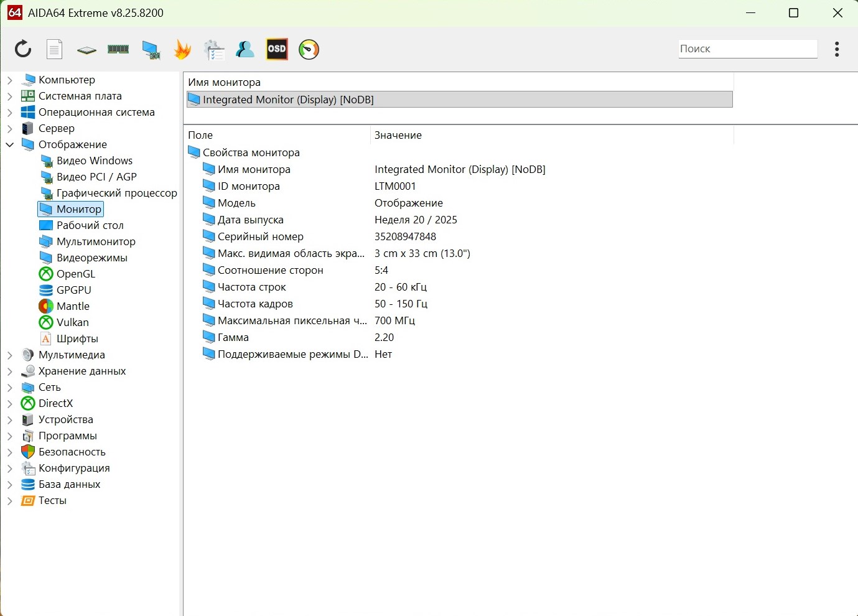Select Графический процессор in the tree
858x616 pixels.
116,193
